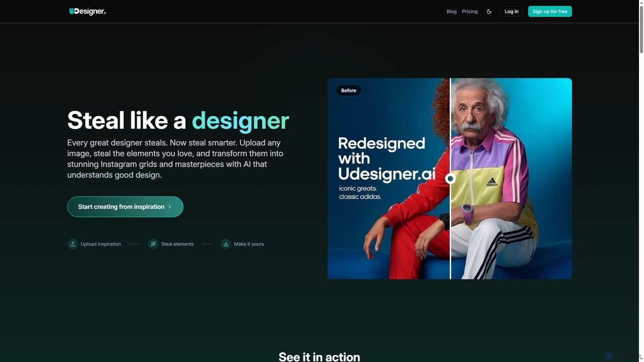Viewport: 644px width, 362px height.
Task: Open the Pricing page
Action: [469, 12]
